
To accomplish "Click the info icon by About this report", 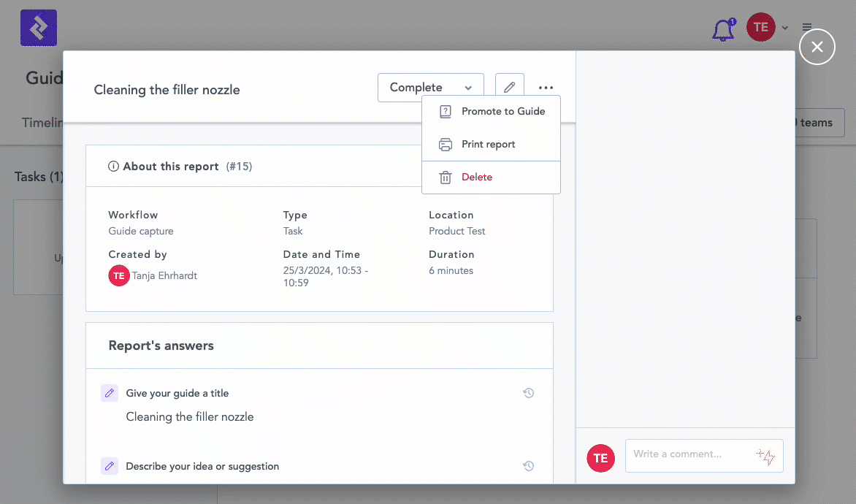I will pyautogui.click(x=113, y=167).
